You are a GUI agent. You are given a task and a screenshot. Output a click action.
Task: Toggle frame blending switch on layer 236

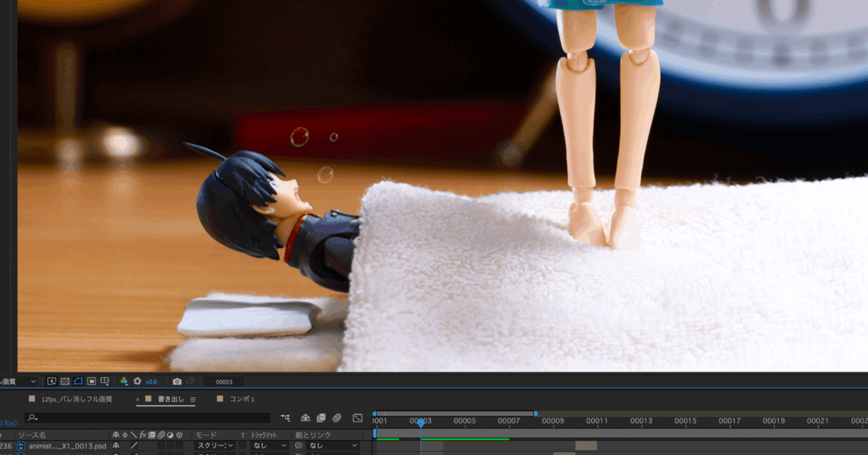(x=152, y=446)
